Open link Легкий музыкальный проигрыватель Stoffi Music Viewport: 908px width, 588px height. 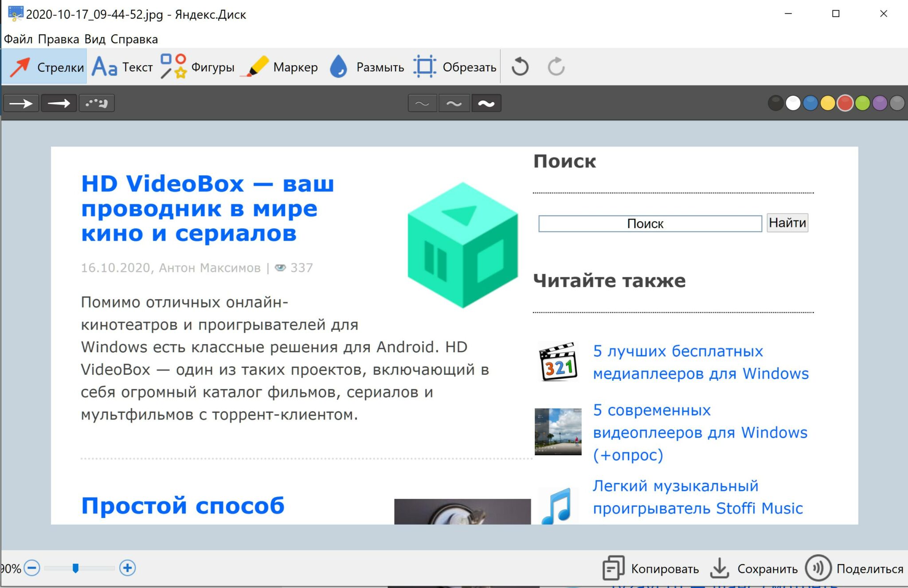(698, 497)
